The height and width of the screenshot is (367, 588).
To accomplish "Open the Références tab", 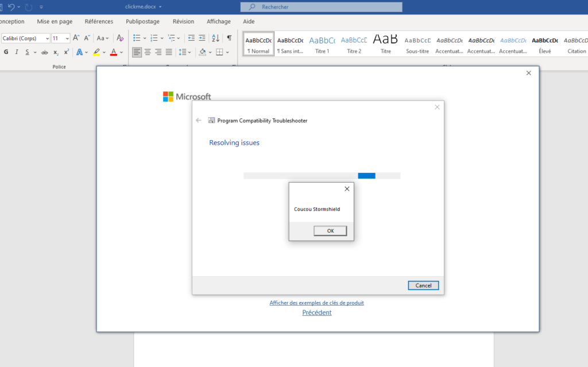I will click(x=99, y=21).
